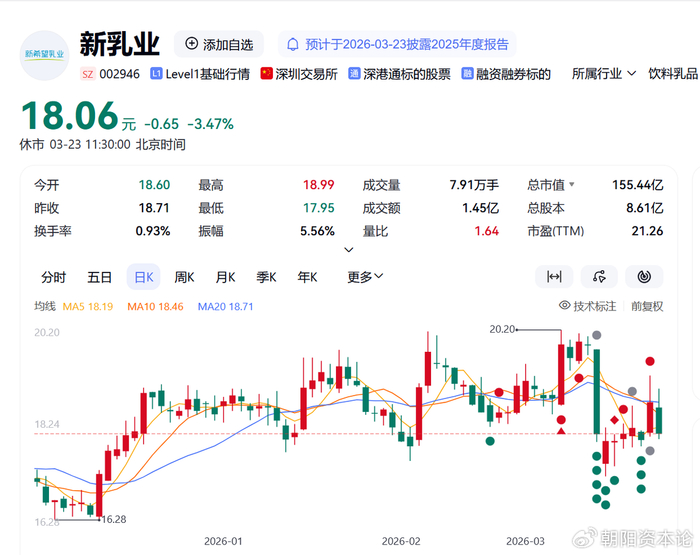700x555 pixels.
Task: Click the 新希望乳业 company logo
Action: coord(44,55)
